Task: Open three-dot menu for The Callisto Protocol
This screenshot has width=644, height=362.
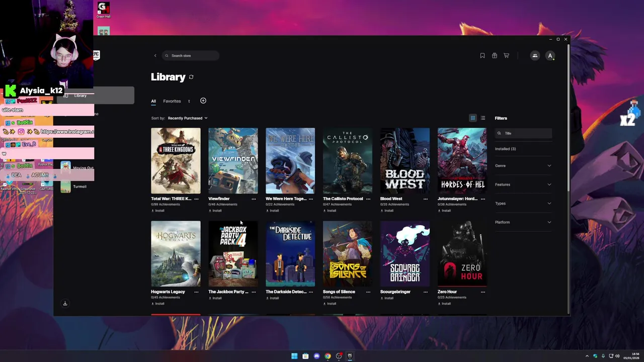Action: tap(368, 199)
